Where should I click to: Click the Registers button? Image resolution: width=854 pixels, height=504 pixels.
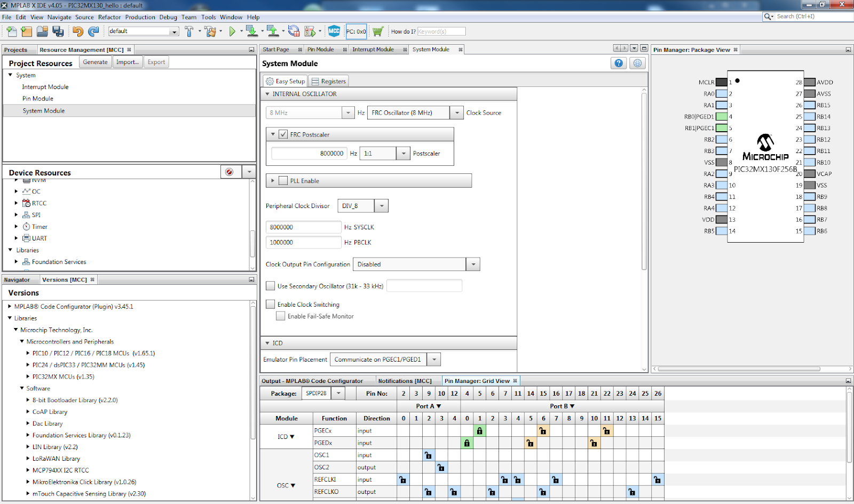329,81
